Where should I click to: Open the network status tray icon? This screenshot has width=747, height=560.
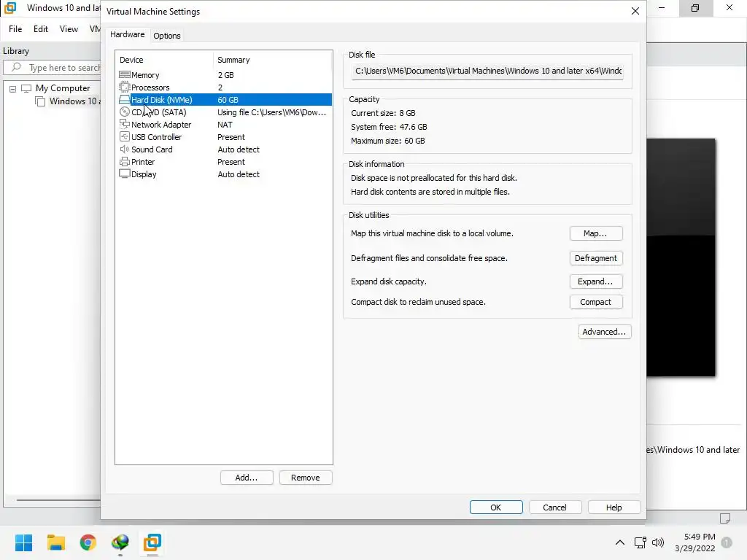click(640, 542)
